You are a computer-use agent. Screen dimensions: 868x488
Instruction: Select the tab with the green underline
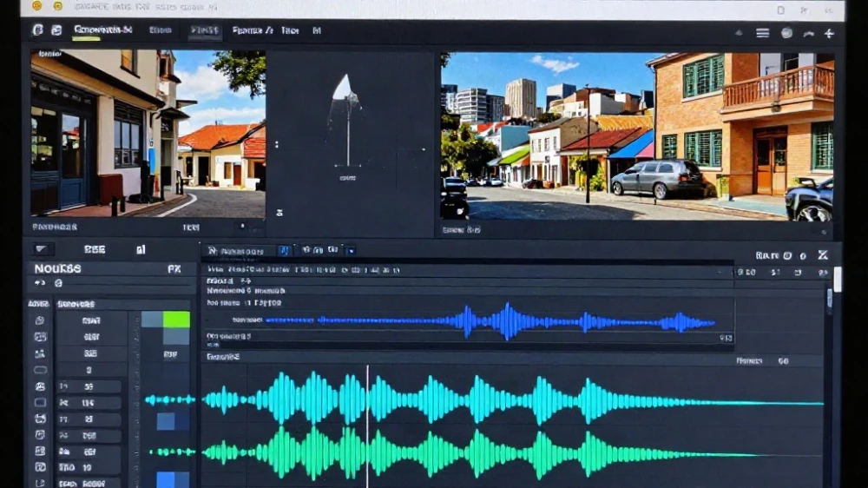coord(103,30)
